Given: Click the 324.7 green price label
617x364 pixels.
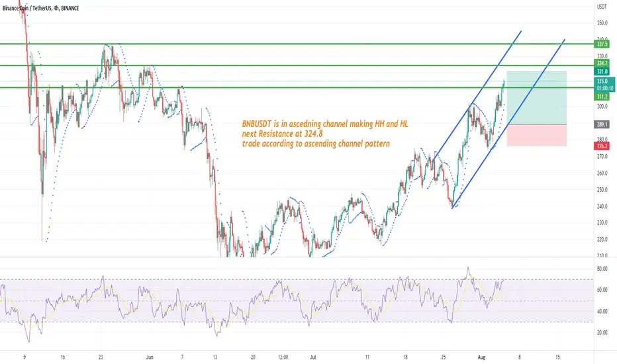Looking at the screenshot, I should (602, 63).
